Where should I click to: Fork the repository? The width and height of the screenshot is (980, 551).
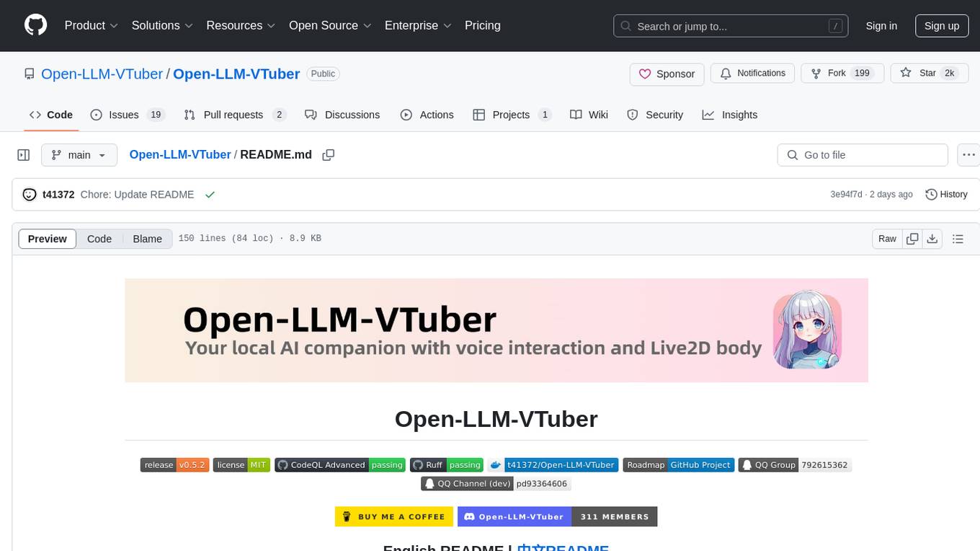tap(842, 74)
